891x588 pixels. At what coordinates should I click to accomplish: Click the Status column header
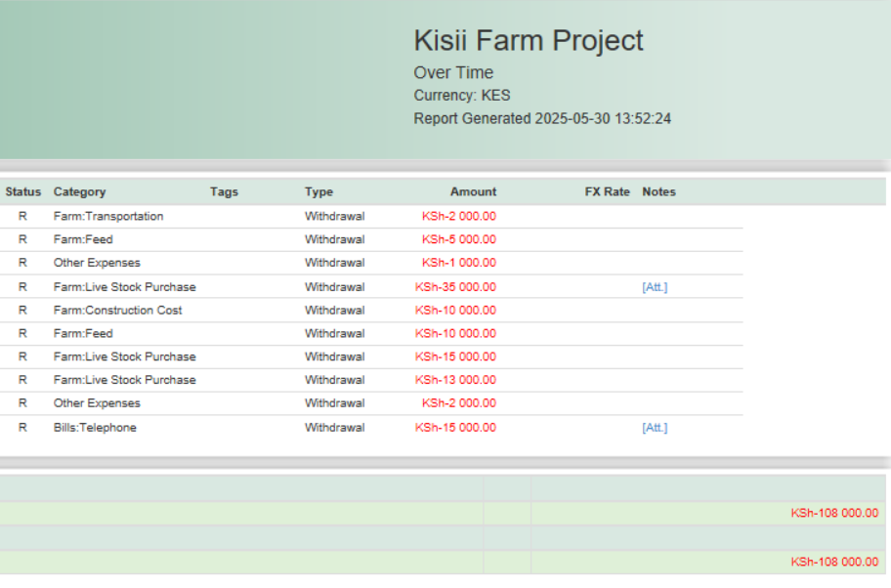[x=23, y=192]
